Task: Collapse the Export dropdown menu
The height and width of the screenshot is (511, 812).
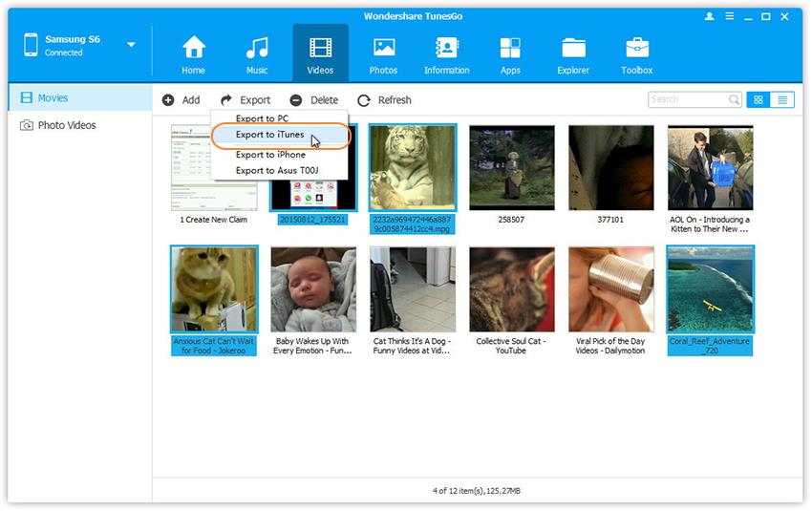Action: [246, 100]
